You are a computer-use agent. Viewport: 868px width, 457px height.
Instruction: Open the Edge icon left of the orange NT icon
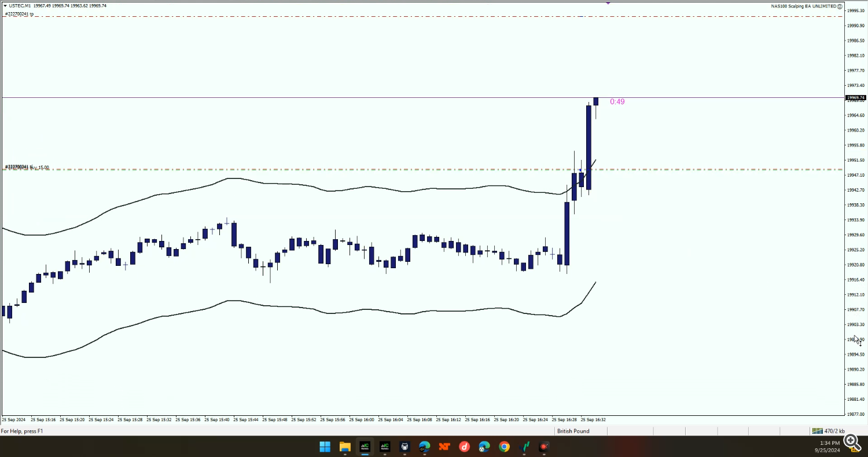[425, 447]
